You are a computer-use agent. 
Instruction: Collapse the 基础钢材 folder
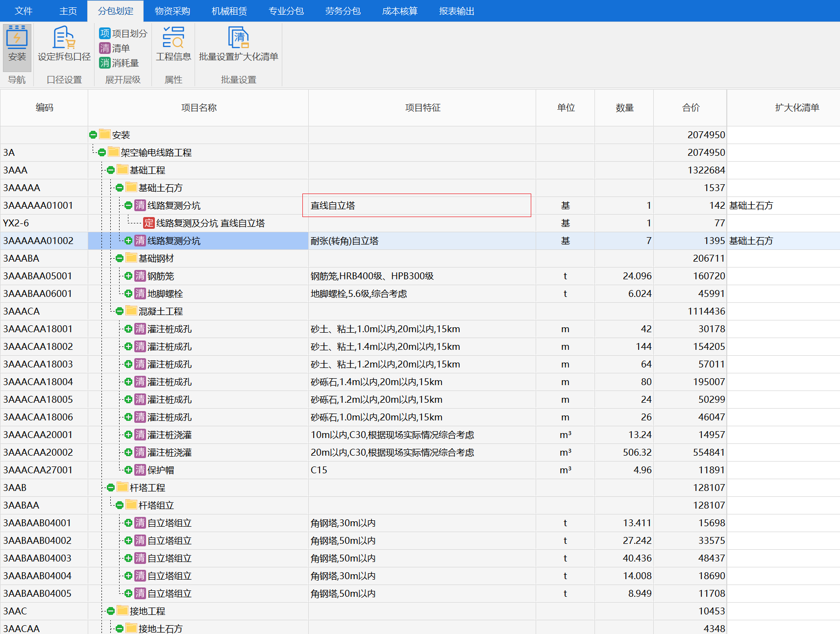120,258
